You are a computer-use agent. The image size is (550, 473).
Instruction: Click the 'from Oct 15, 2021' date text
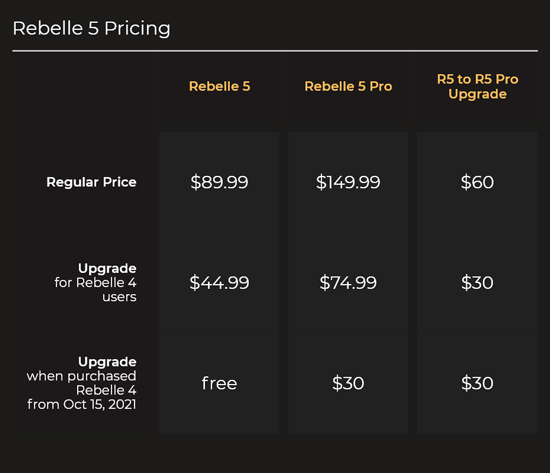(x=82, y=405)
